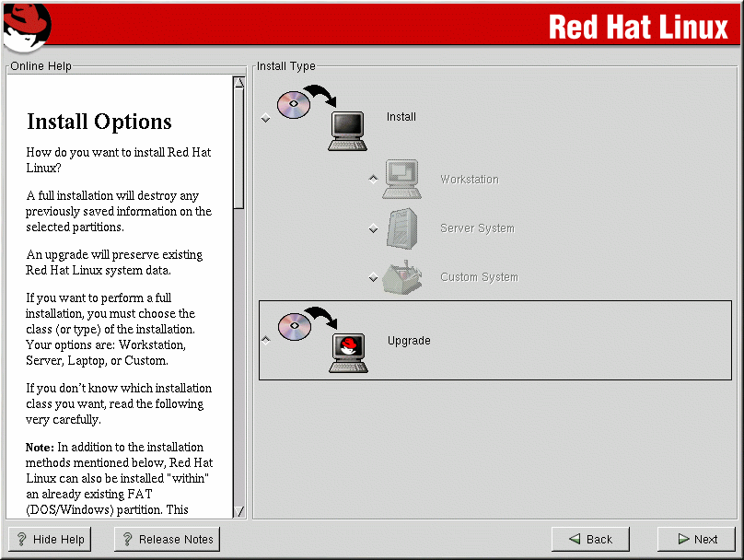
Task: Choose the Server System radio option
Action: pyautogui.click(x=373, y=228)
